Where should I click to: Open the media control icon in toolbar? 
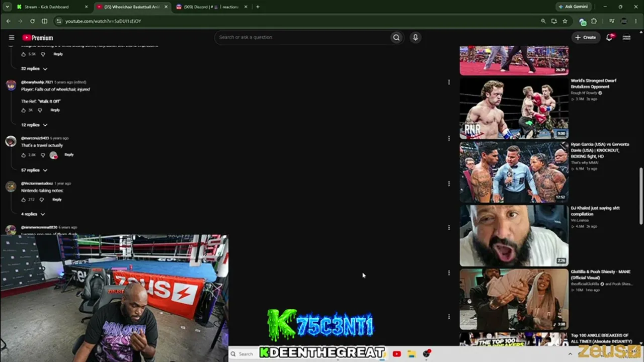pos(612,21)
